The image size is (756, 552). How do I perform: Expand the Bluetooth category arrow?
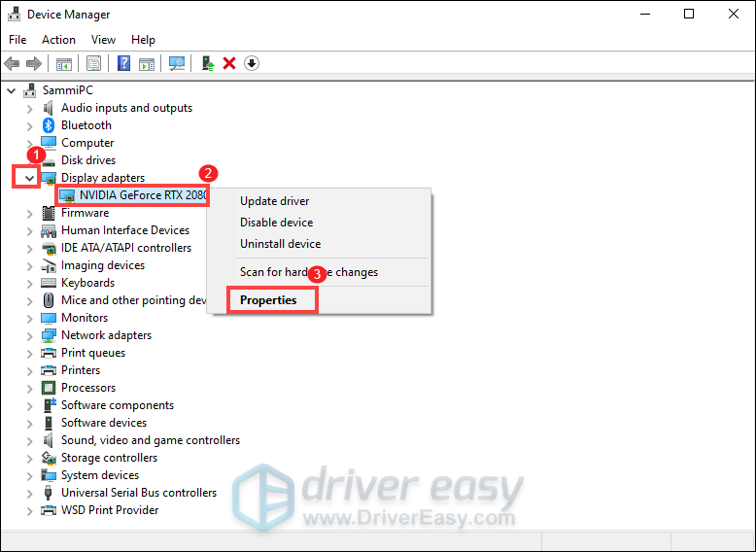click(29, 126)
